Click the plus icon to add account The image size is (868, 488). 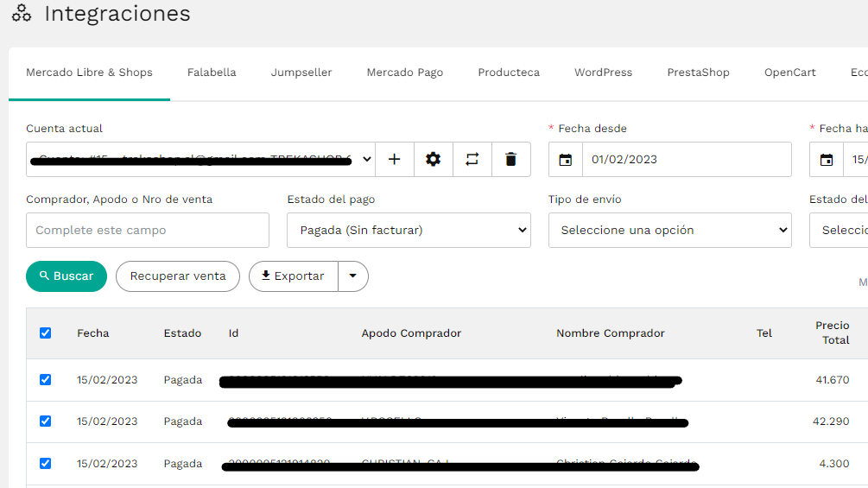point(394,159)
